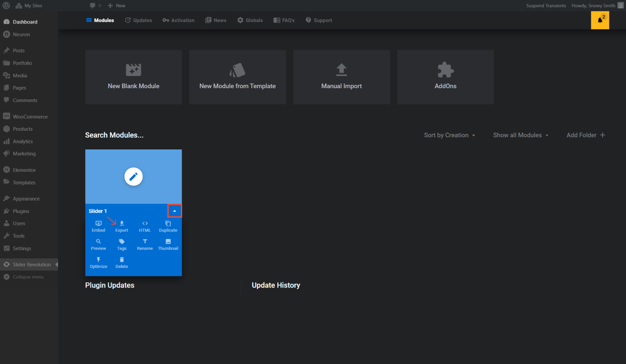Open WooCommerce in the sidebar
The height and width of the screenshot is (364, 626).
point(29,117)
